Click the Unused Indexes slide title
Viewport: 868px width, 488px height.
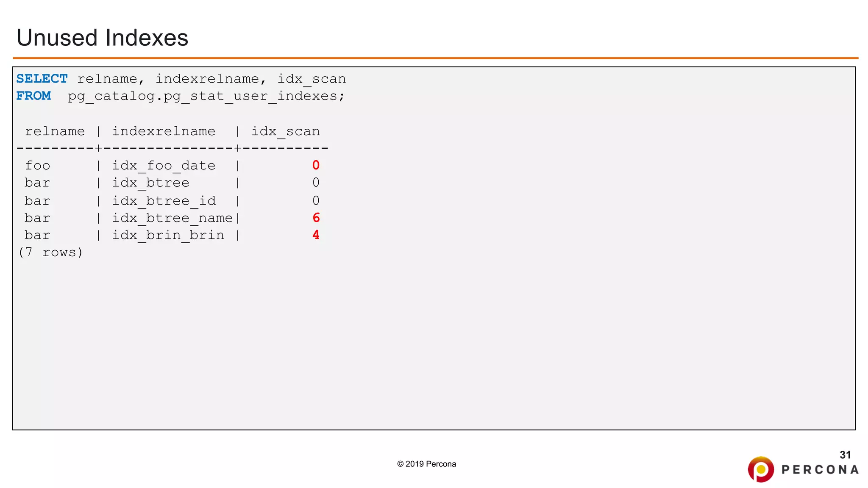pyautogui.click(x=102, y=38)
